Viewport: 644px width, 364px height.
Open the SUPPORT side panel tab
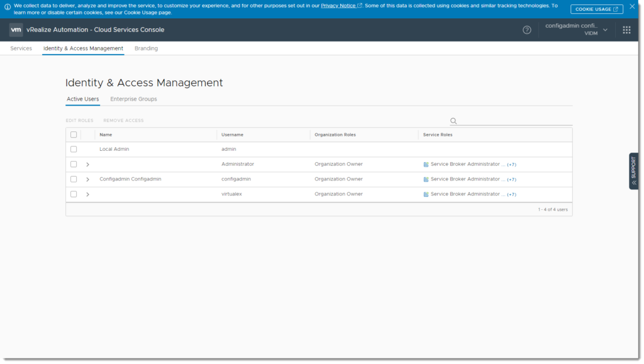tap(633, 171)
